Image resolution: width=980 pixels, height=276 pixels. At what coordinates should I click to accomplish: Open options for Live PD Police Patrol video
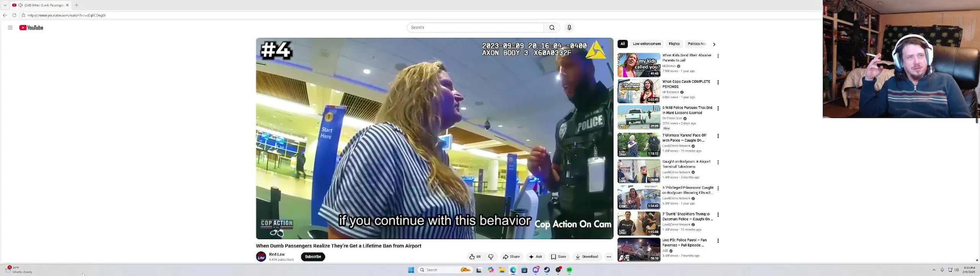(718, 241)
